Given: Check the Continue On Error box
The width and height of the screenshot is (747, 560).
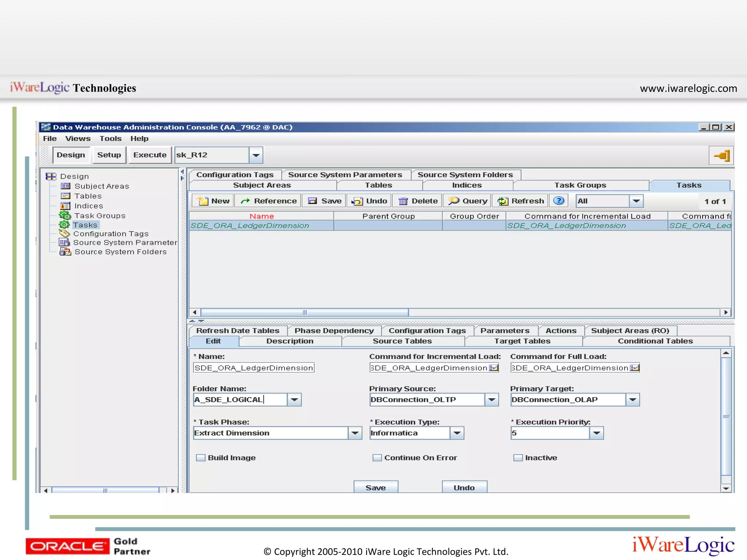Looking at the screenshot, I should click(377, 458).
